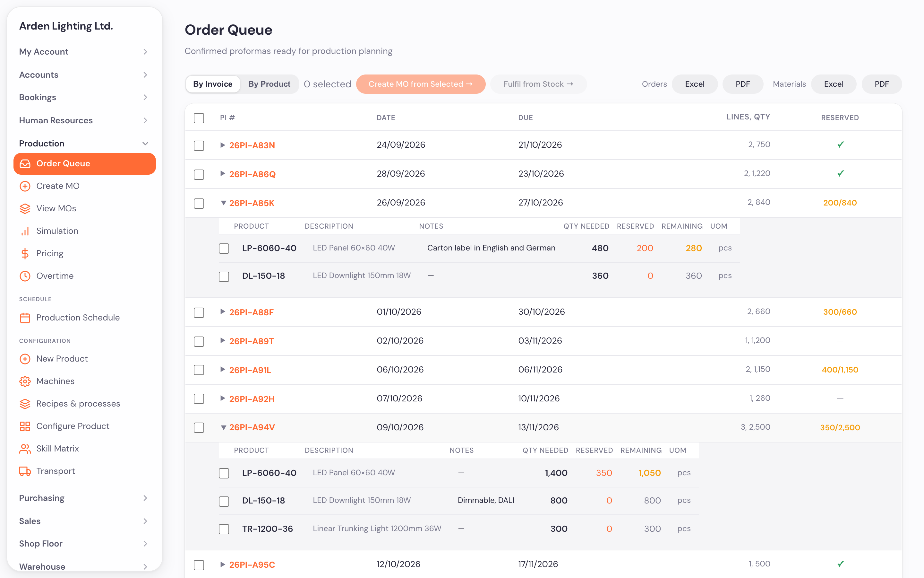Click Fulfil from Stock button

[538, 84]
